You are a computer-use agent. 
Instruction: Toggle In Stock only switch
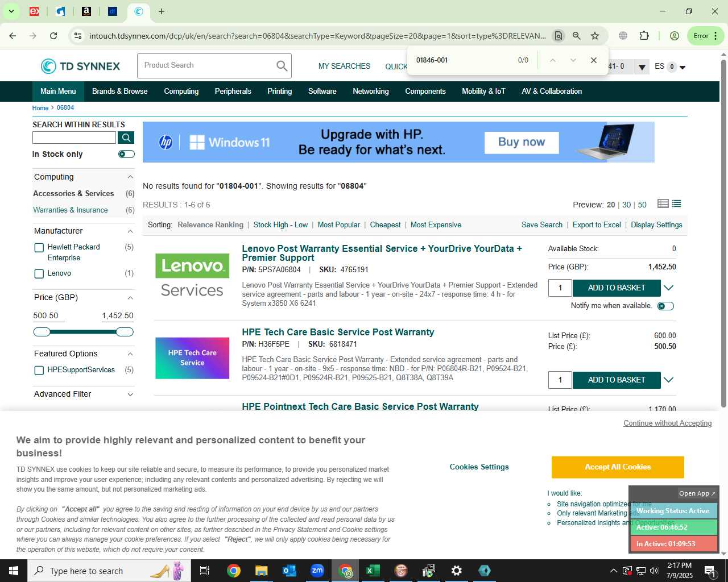[126, 154]
